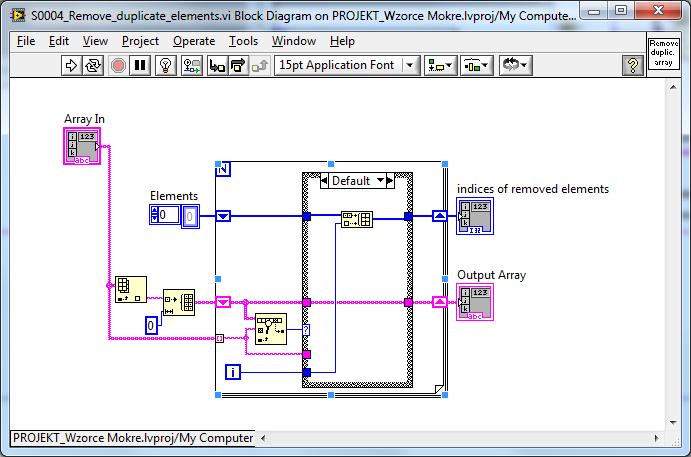
Task: Open the Tools menu
Action: (x=243, y=41)
